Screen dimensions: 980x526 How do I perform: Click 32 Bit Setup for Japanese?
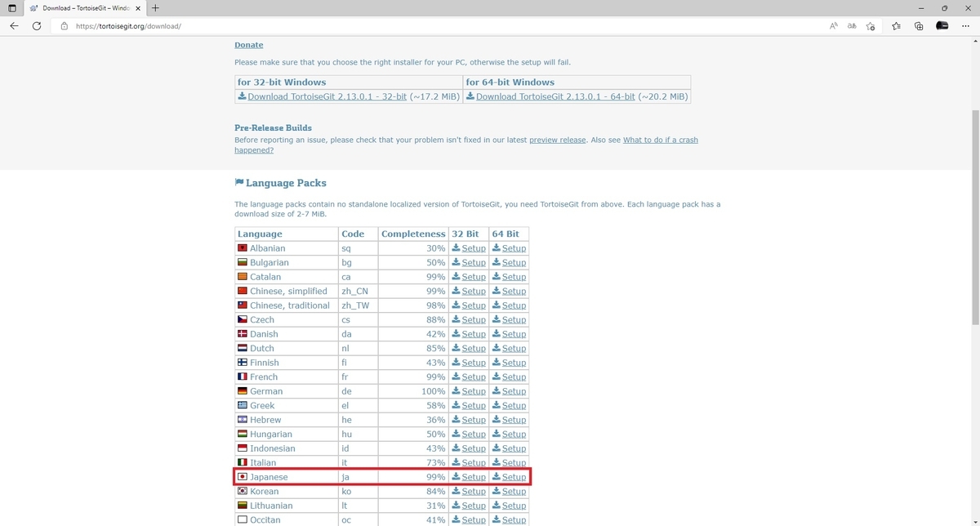point(469,477)
